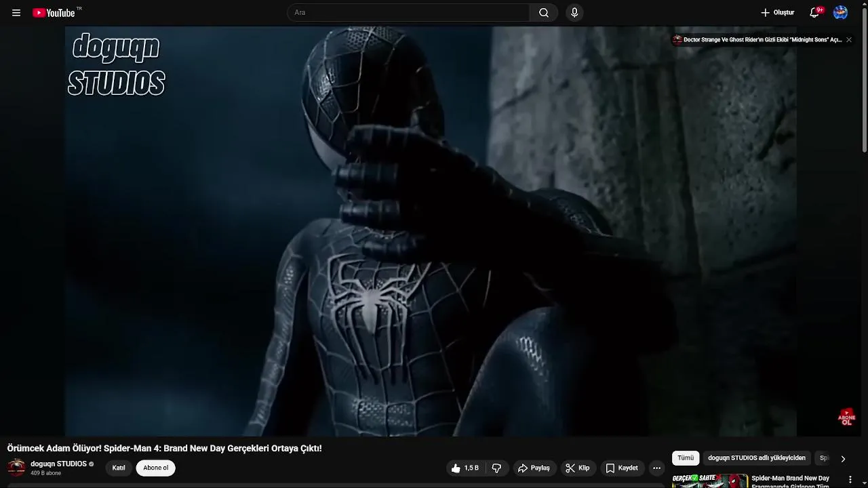Close the suggested video card
The width and height of the screenshot is (868, 488).
848,40
